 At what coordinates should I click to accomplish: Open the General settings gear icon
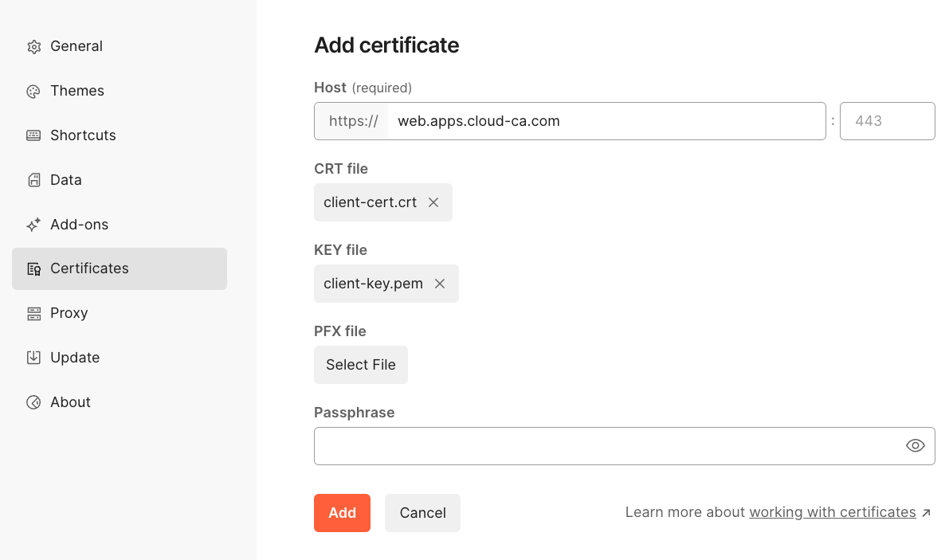click(x=33, y=46)
